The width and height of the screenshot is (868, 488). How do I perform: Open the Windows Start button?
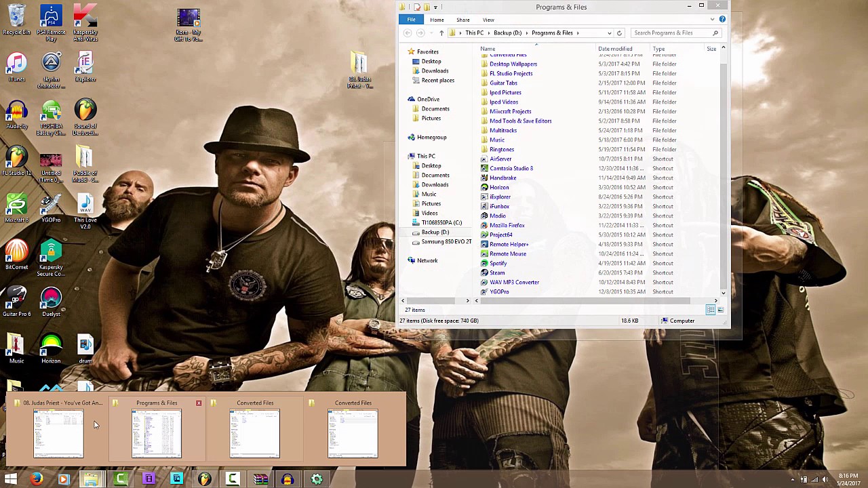[x=10, y=479]
